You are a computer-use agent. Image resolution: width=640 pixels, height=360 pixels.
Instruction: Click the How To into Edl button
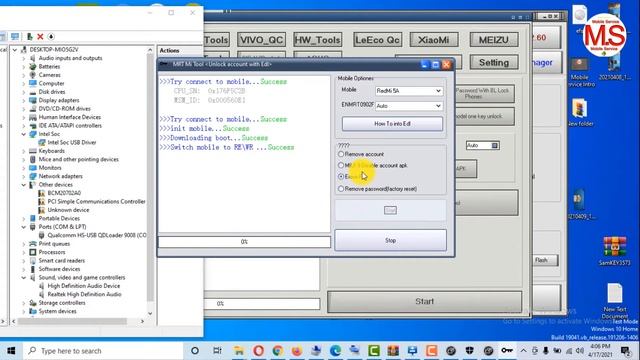(392, 124)
